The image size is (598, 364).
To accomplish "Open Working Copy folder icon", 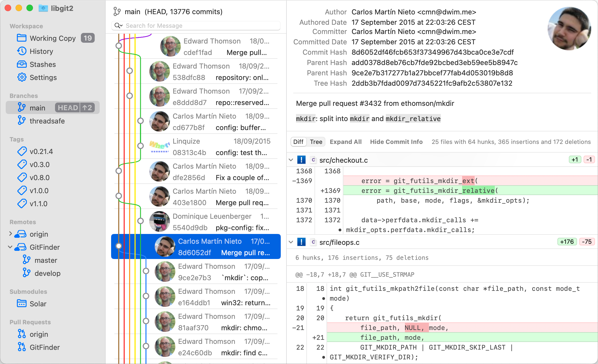I will pos(22,38).
